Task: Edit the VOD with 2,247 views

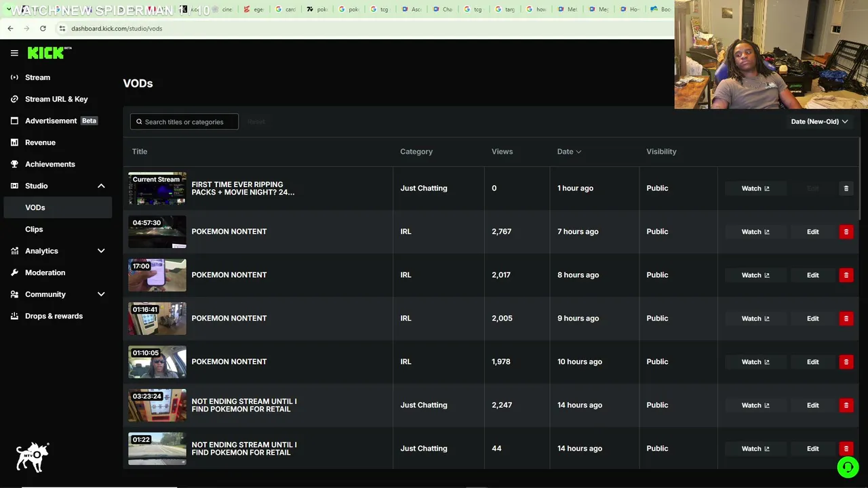Action: 812,405
